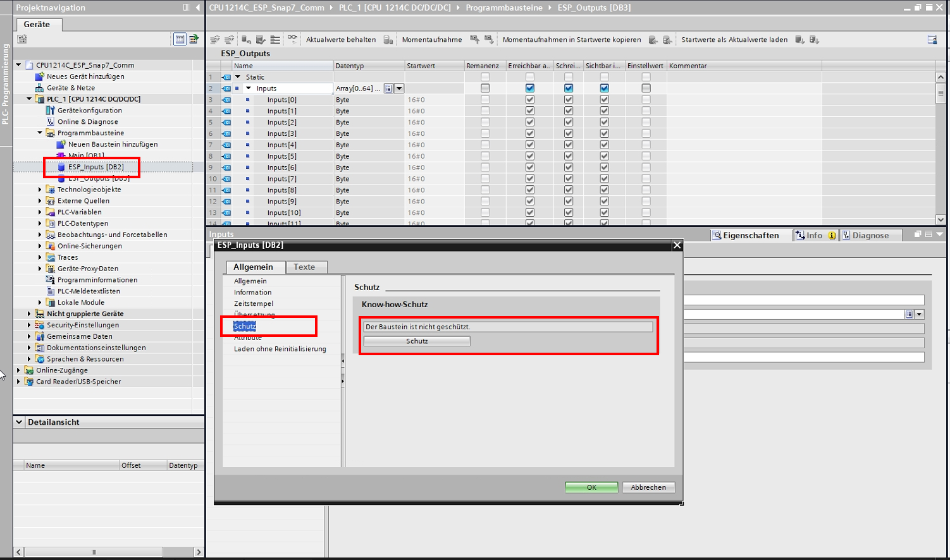
Task: Open the Array datatype dropdown for Inputs
Action: coord(399,88)
